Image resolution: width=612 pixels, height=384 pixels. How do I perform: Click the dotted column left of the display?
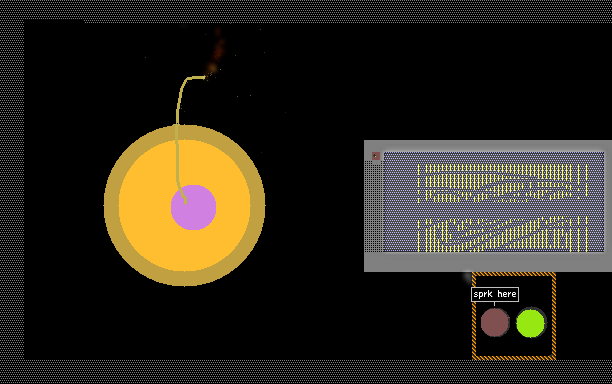374,206
